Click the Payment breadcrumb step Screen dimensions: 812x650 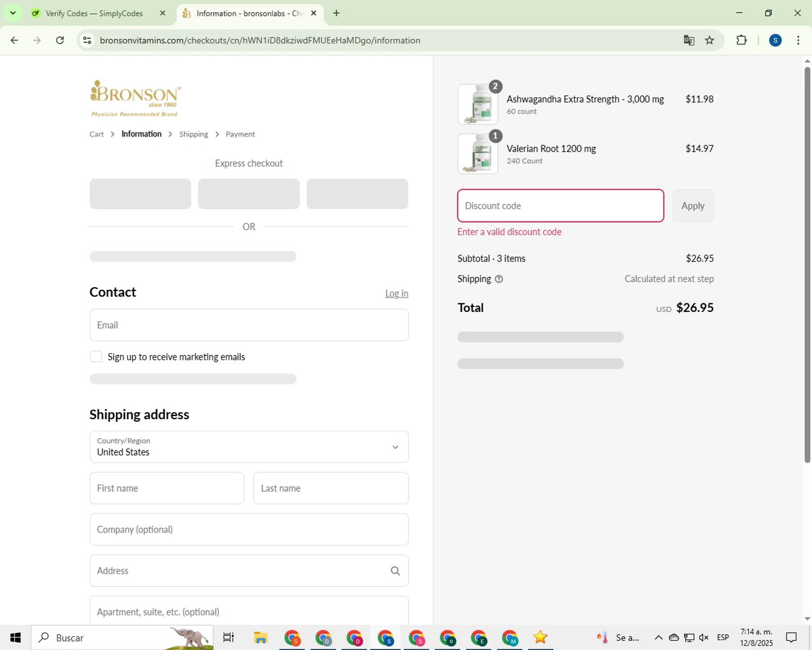point(240,134)
